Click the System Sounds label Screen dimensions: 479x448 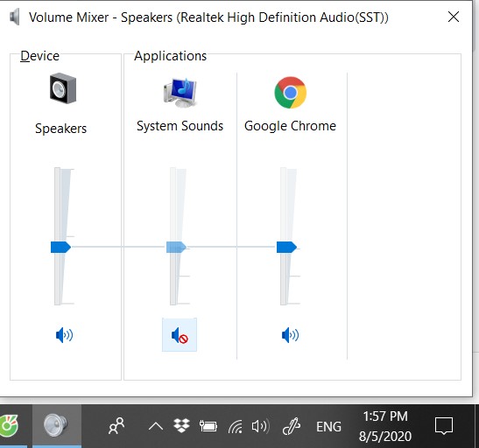180,126
